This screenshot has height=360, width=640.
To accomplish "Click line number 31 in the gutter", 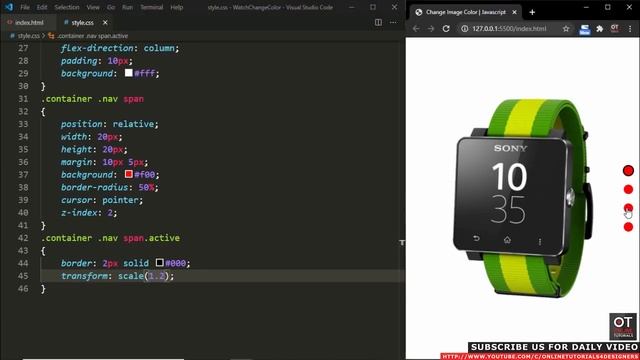I will [23, 99].
